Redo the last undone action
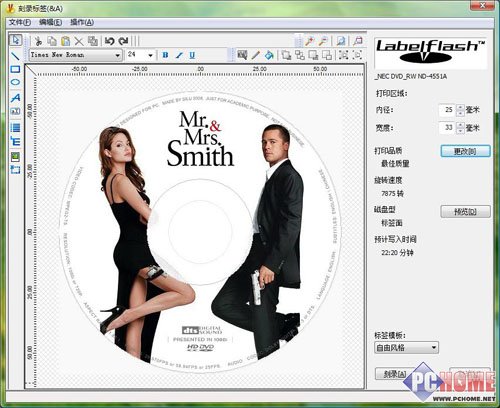 pos(124,41)
